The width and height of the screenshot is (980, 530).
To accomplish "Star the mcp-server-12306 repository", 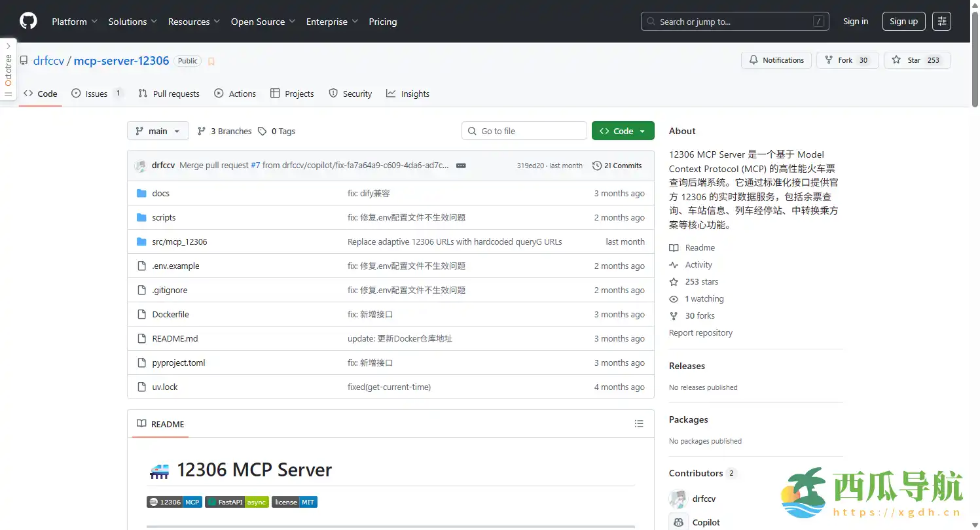I will tap(916, 60).
